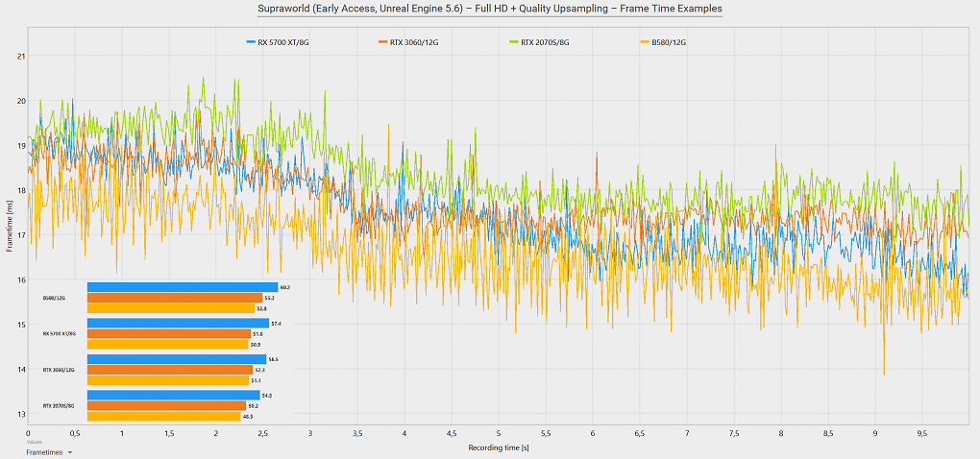The height and width of the screenshot is (459, 980).
Task: Click the B580/12G blue 60.2 bar
Action: pyautogui.click(x=183, y=287)
